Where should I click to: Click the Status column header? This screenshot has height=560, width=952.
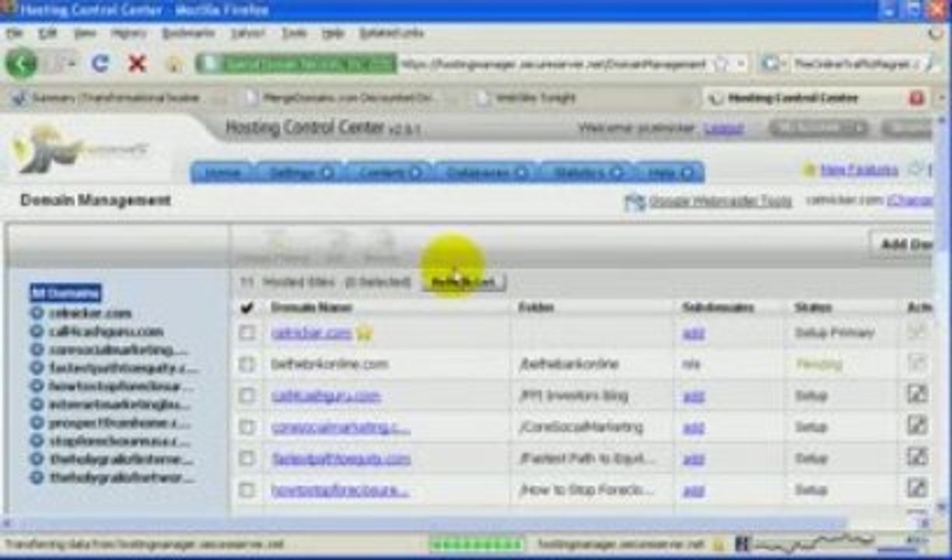tap(814, 308)
